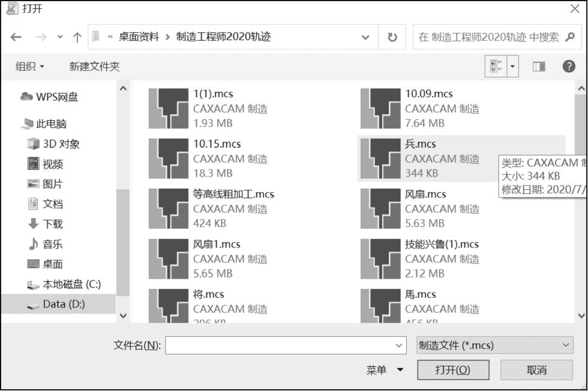Click the file name 1(1).mcs
This screenshot has width=588, height=391.
(x=213, y=94)
